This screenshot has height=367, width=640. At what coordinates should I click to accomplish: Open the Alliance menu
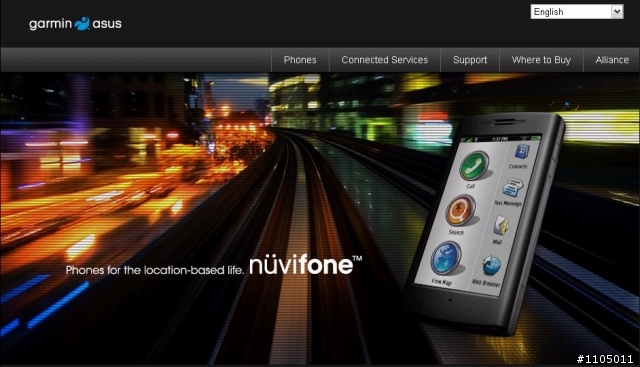point(612,60)
